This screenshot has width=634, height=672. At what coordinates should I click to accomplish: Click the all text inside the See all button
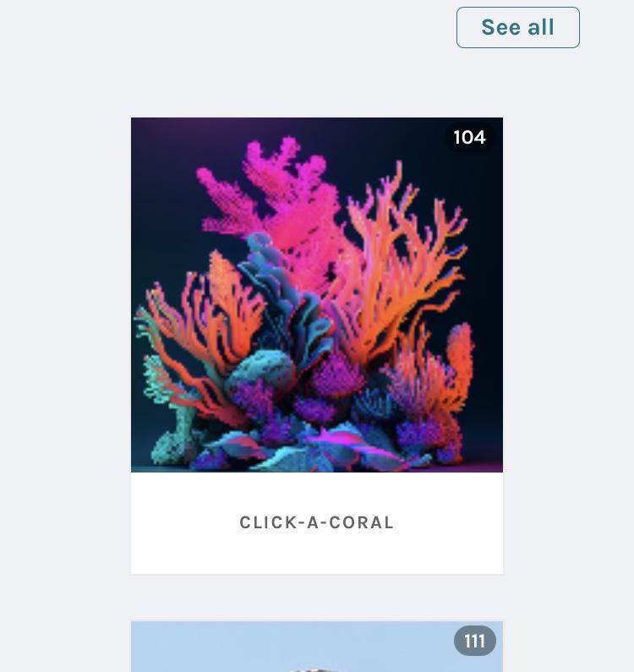point(541,27)
